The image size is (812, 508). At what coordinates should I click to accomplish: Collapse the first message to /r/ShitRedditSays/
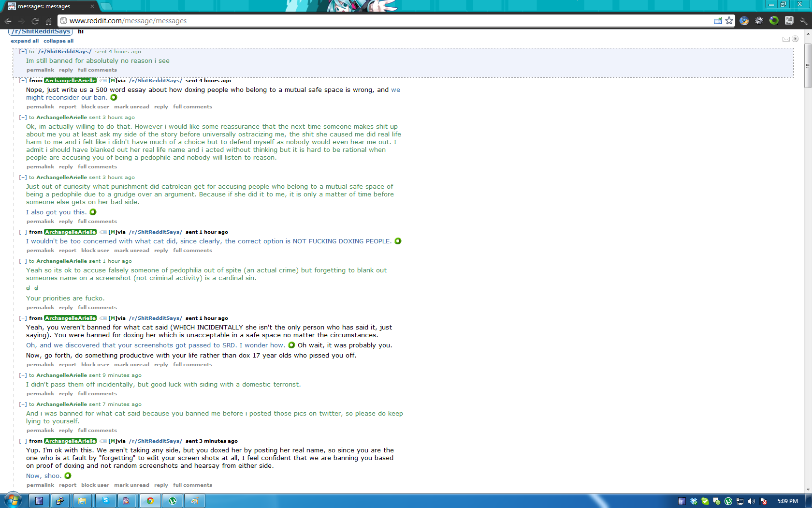tap(23, 52)
